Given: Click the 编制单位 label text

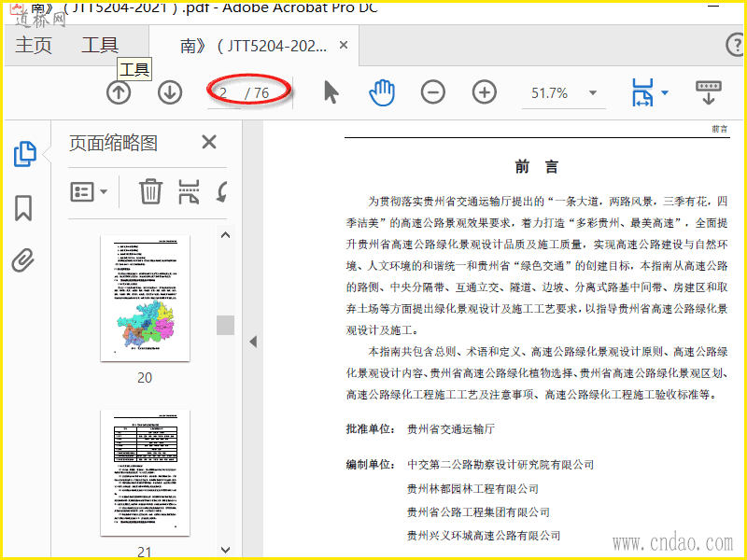Looking at the screenshot, I should click(x=370, y=464).
